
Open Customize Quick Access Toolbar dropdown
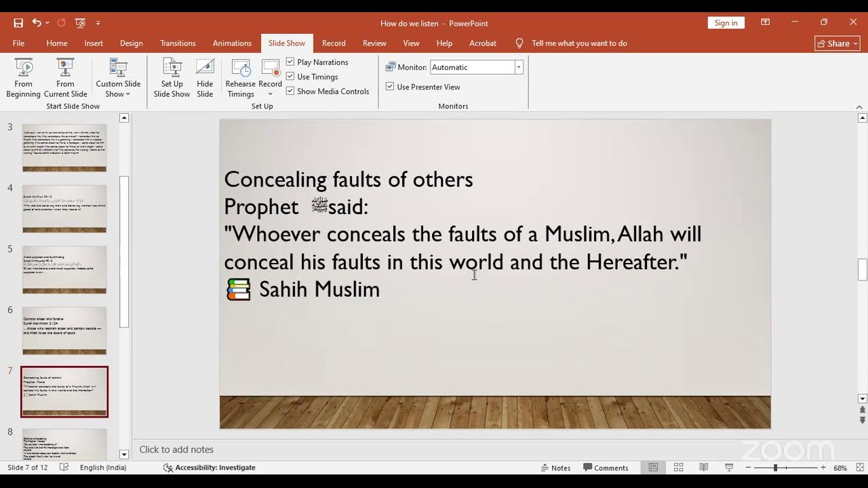98,23
